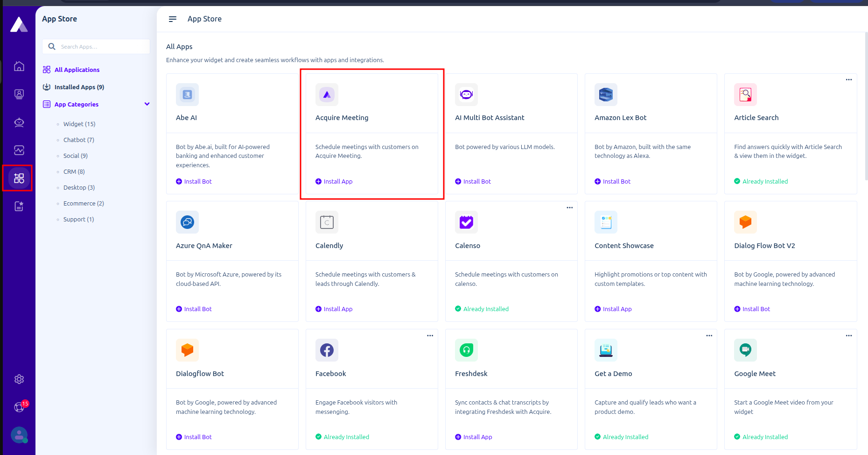This screenshot has height=455, width=868.
Task: Install the Amazon Lex Bot
Action: click(613, 182)
